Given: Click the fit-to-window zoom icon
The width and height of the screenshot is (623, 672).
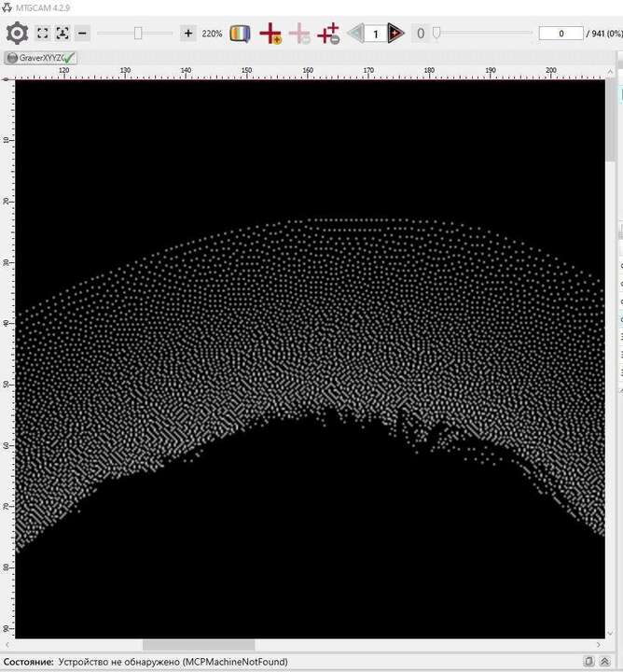Looking at the screenshot, I should point(43,34).
